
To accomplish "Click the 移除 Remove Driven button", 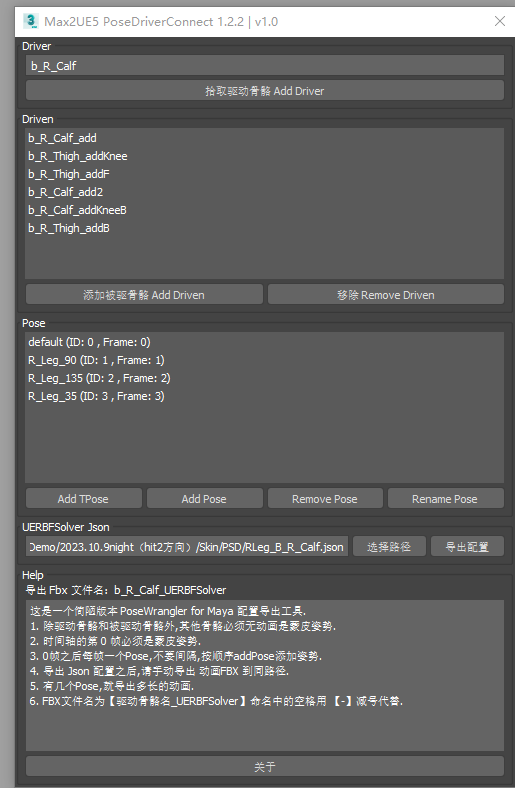I will (386, 295).
